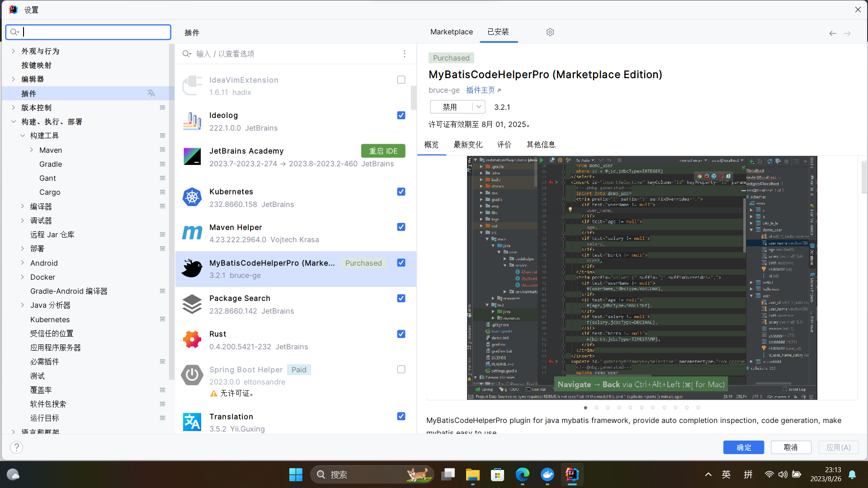The image size is (868, 488).
Task: Click the Translation plugin icon
Action: (x=192, y=422)
